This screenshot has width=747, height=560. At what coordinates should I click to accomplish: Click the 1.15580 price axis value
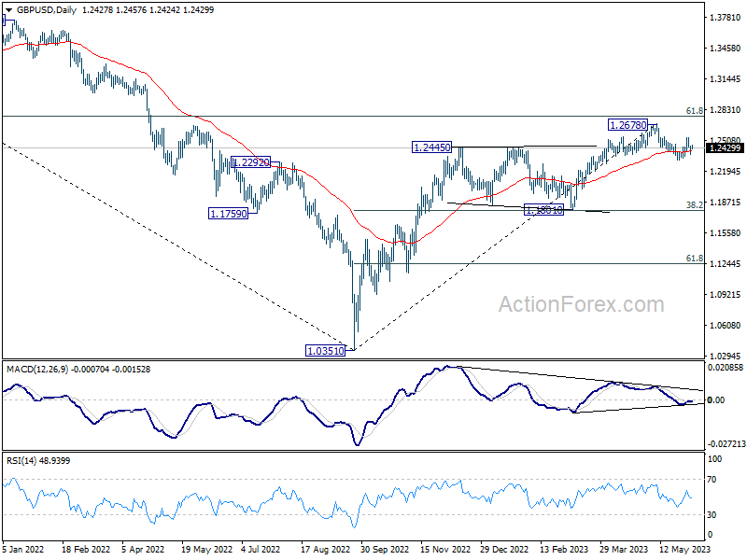(x=726, y=232)
